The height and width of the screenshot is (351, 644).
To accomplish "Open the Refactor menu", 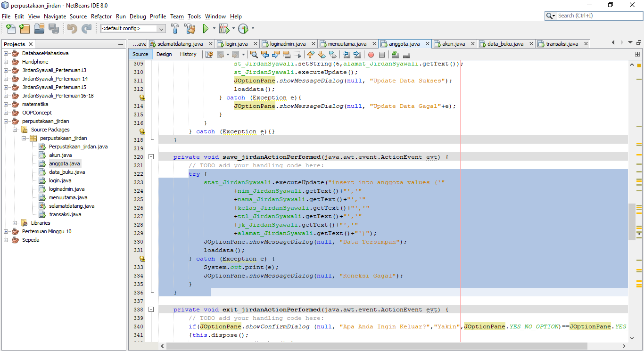I will (x=101, y=16).
